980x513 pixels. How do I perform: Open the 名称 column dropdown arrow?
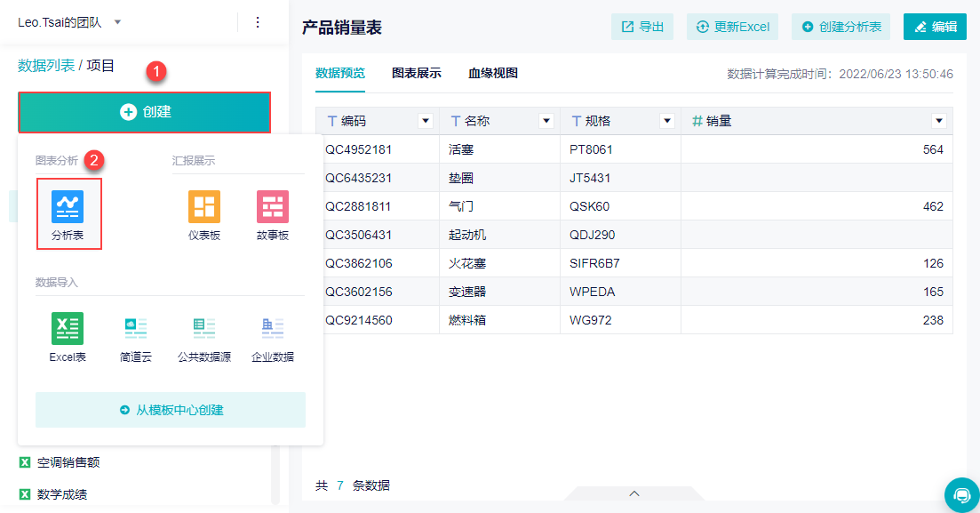pos(546,122)
